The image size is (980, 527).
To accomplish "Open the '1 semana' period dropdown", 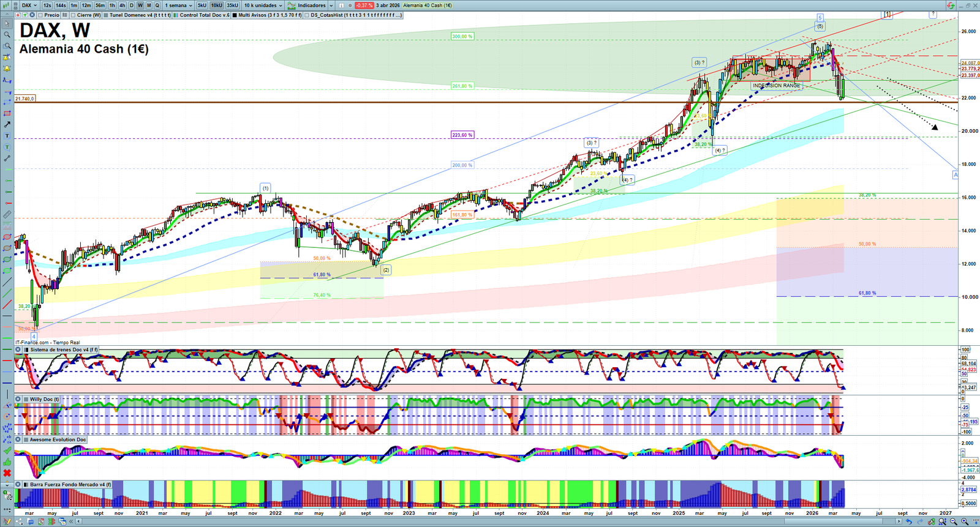I will pos(178,6).
